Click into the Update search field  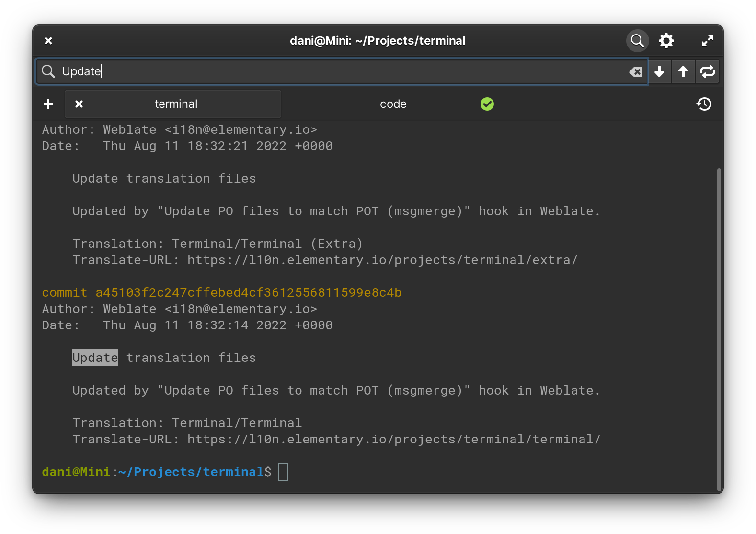point(342,71)
